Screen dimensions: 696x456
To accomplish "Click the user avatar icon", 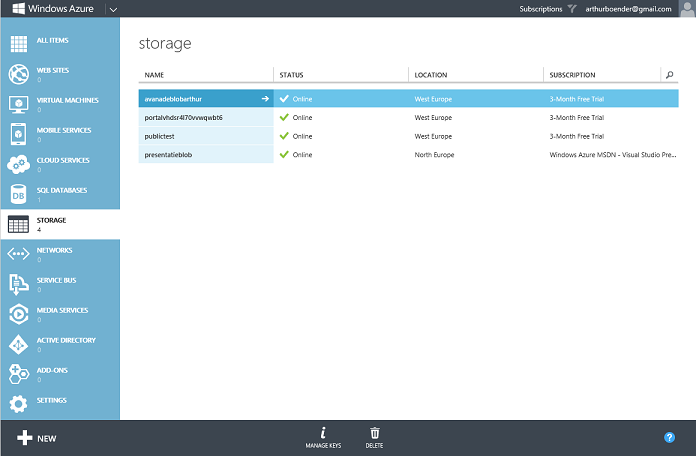I will point(687,8).
